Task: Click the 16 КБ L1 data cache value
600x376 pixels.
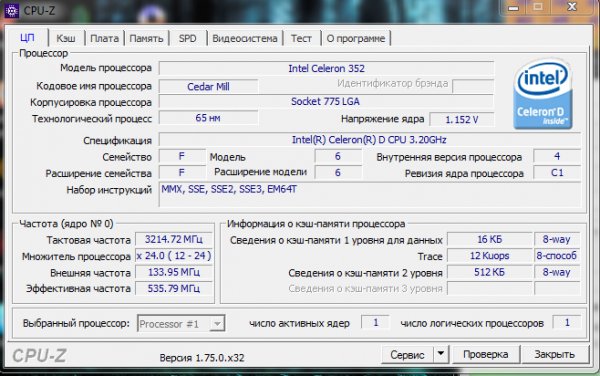Action: pyautogui.click(x=489, y=239)
